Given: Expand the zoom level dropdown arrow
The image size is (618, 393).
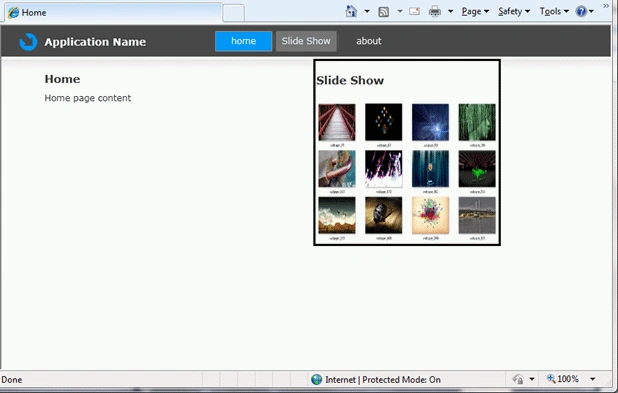Looking at the screenshot, I should pyautogui.click(x=592, y=379).
